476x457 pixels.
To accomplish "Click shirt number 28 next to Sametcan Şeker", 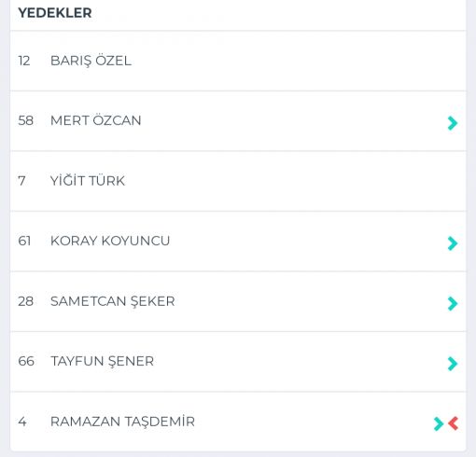I will [25, 301].
